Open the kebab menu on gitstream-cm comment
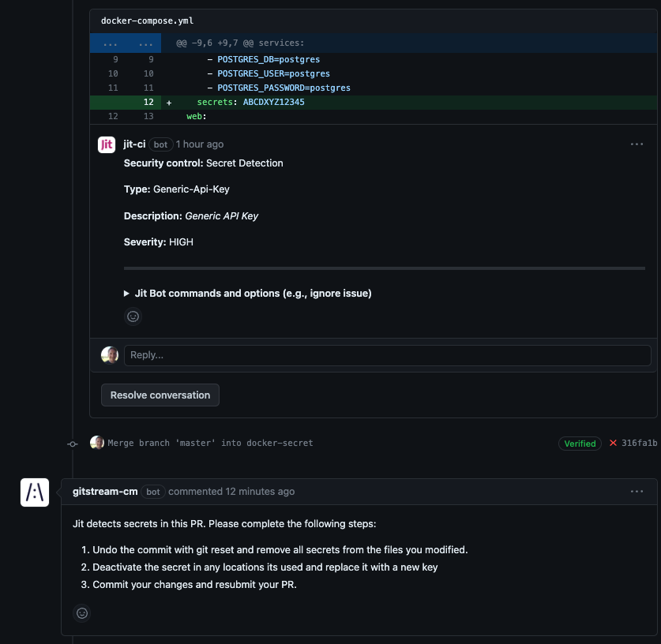Viewport: 661px width, 644px height. point(637,490)
